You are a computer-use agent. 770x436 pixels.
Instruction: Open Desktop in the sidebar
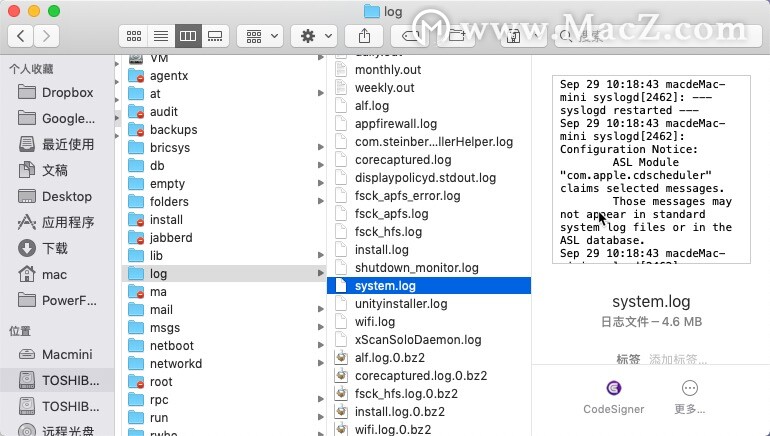[x=55, y=196]
